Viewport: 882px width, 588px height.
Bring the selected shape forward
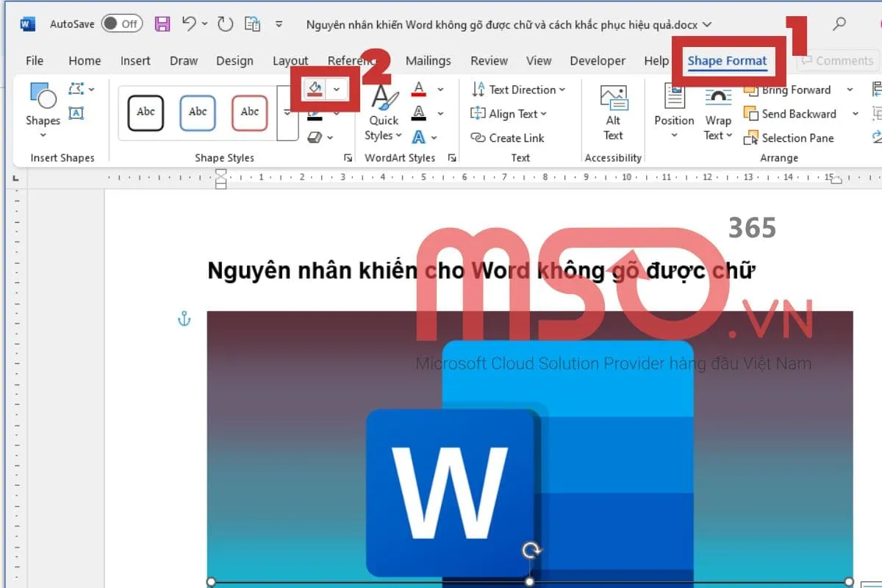coord(792,89)
